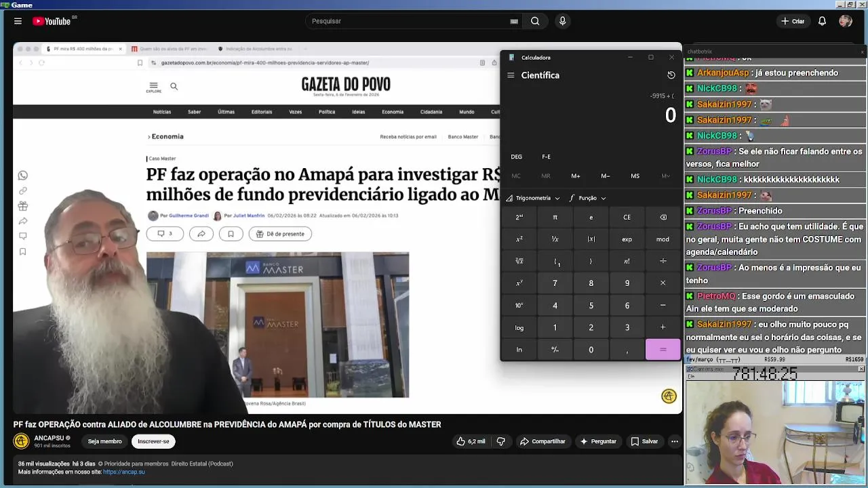868x488 pixels.
Task: Select Política in the Gazeta nav bar
Action: coord(327,112)
